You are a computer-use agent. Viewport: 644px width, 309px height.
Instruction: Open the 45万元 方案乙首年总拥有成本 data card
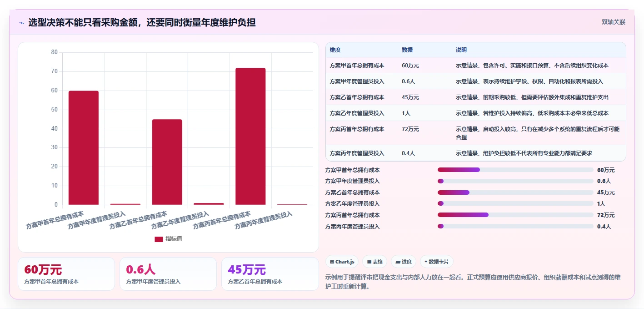[270, 274]
